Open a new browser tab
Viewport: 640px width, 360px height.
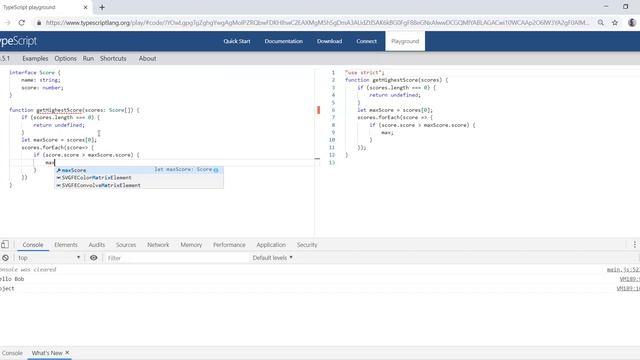102,7
